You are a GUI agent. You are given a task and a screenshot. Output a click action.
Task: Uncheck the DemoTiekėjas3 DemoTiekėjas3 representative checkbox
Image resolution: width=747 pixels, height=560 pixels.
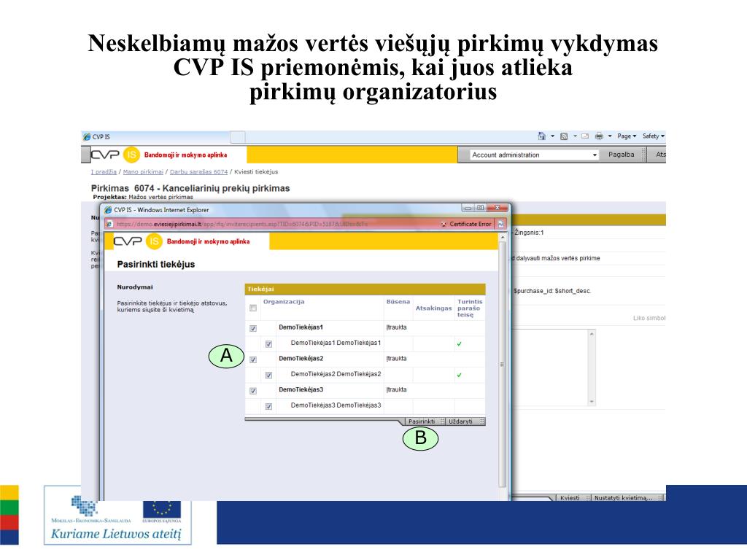pos(268,407)
